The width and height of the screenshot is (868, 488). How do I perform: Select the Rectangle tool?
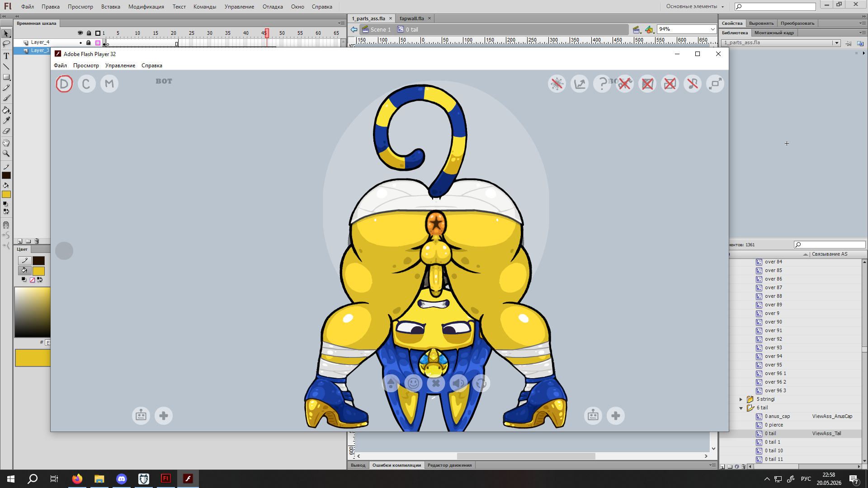(6, 77)
